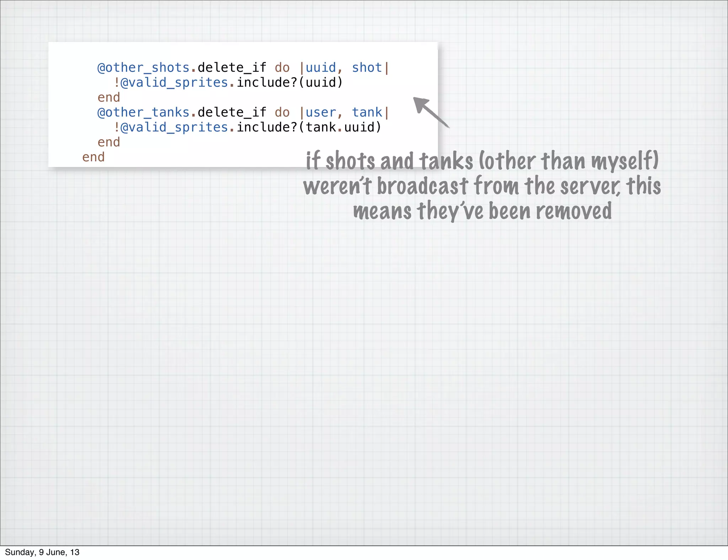728x560 pixels.
Task: Click the second delete_if after @other_tanks
Action: pos(232,112)
